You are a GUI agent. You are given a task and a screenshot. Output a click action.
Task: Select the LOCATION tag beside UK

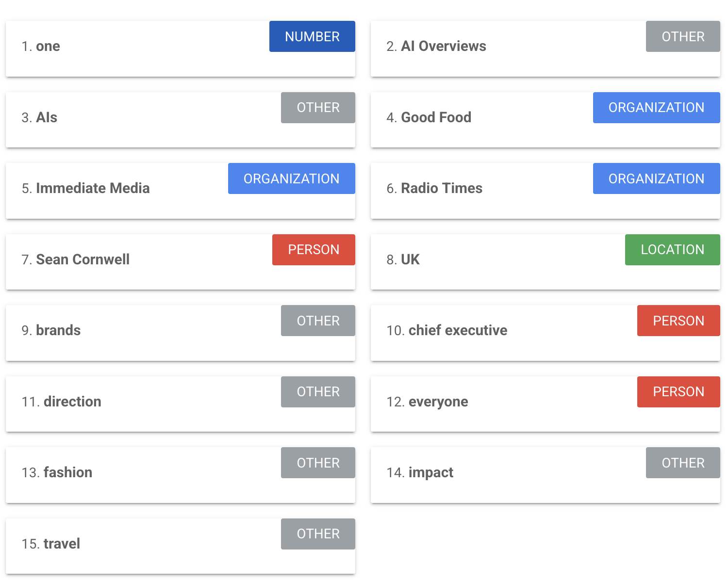[x=672, y=250]
